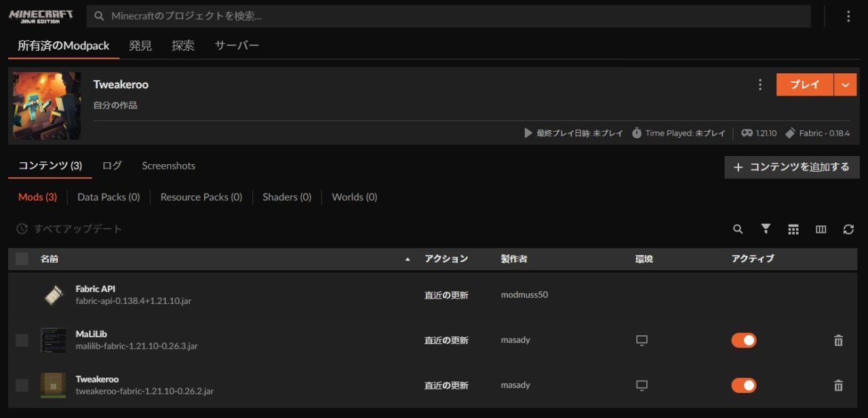Delete the MaLiLib mod with trash icon
Viewport: 868px width, 418px height.
(x=838, y=341)
